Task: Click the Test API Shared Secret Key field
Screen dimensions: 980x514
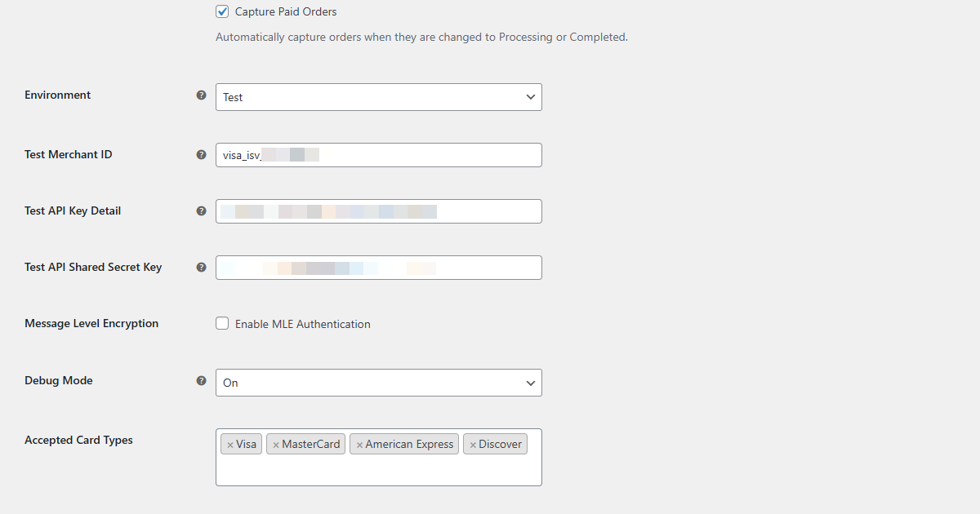Action: pos(378,267)
